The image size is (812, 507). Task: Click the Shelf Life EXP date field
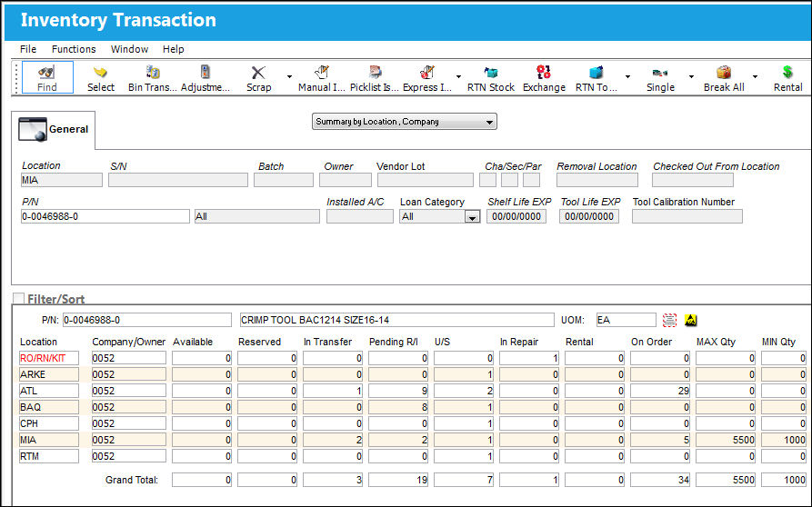click(x=516, y=216)
